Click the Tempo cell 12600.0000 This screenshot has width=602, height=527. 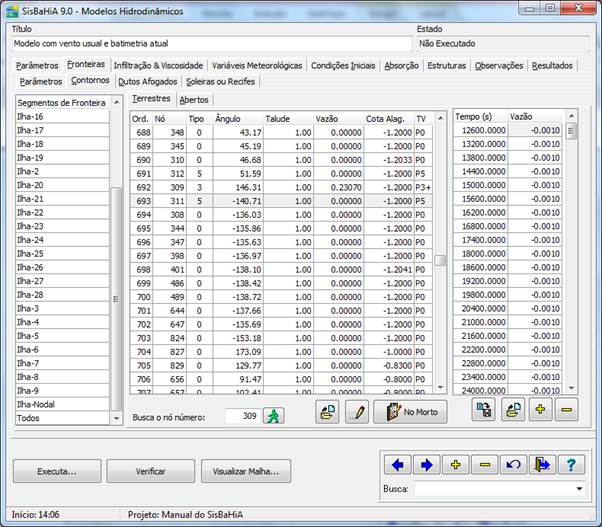tap(480, 130)
